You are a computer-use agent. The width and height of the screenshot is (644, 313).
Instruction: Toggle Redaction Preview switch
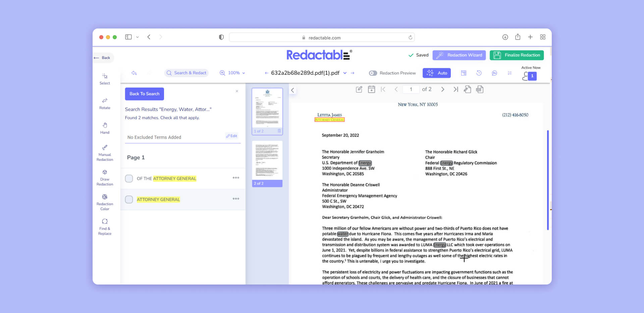[x=373, y=73]
